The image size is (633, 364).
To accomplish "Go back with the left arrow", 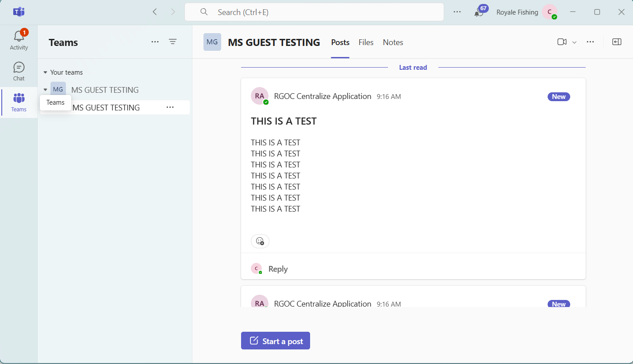I will (x=155, y=12).
